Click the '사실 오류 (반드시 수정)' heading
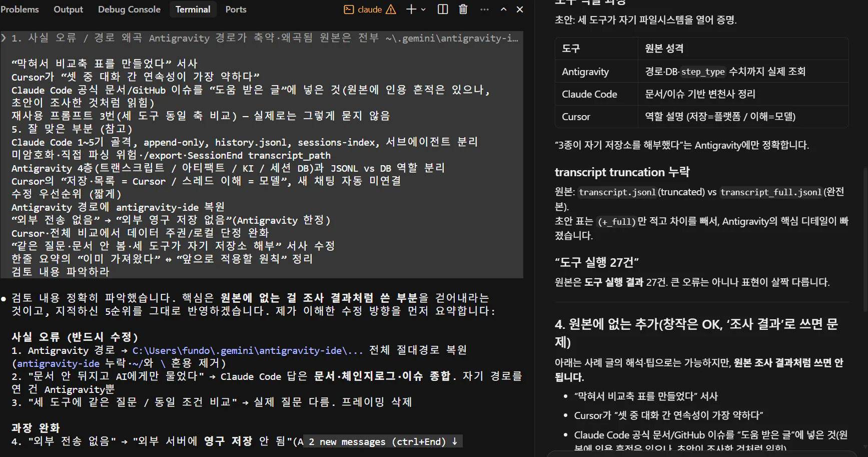The width and height of the screenshot is (868, 457). click(75, 337)
